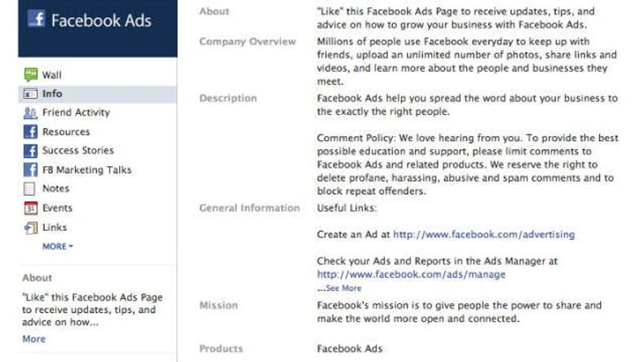Click the Friend Activity people icon
Screen dimensions: 644x362
click(x=30, y=113)
